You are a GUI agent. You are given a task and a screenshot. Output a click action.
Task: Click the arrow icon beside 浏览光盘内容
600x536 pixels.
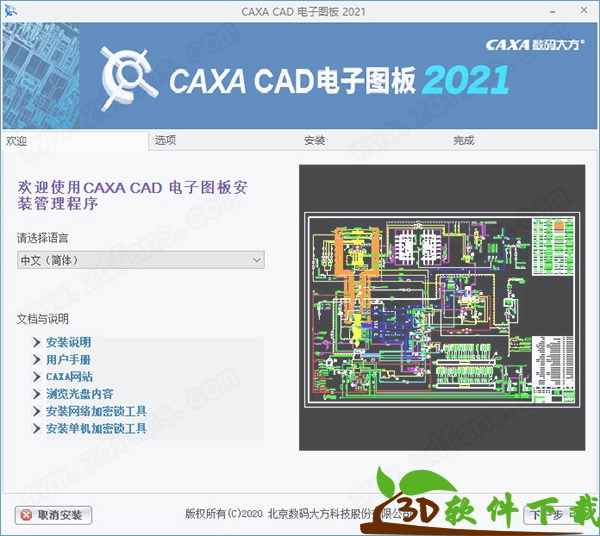[37, 394]
